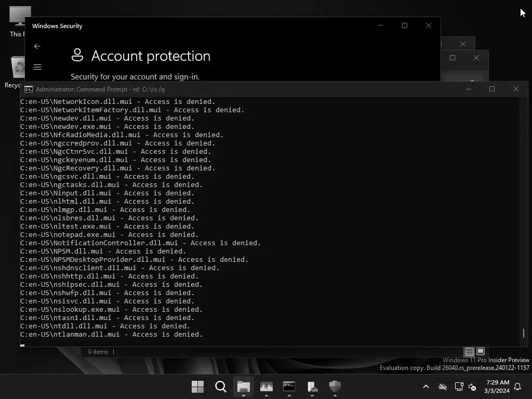The height and width of the screenshot is (399, 532).
Task: Close the second background window
Action: 476,58
